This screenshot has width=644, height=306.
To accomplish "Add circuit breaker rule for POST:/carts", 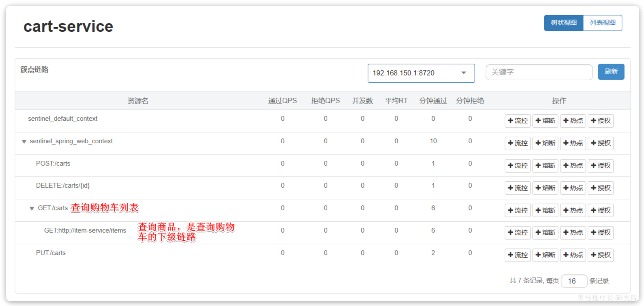I will (545, 166).
